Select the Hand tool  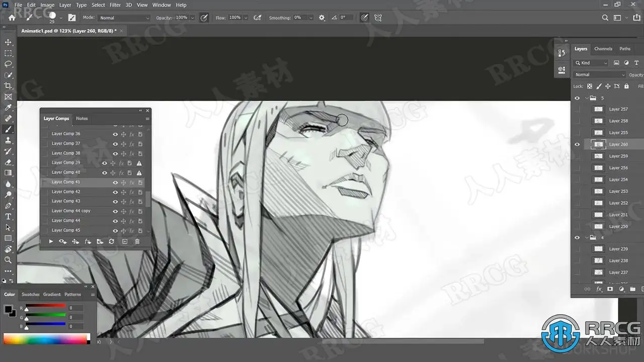click(8, 249)
